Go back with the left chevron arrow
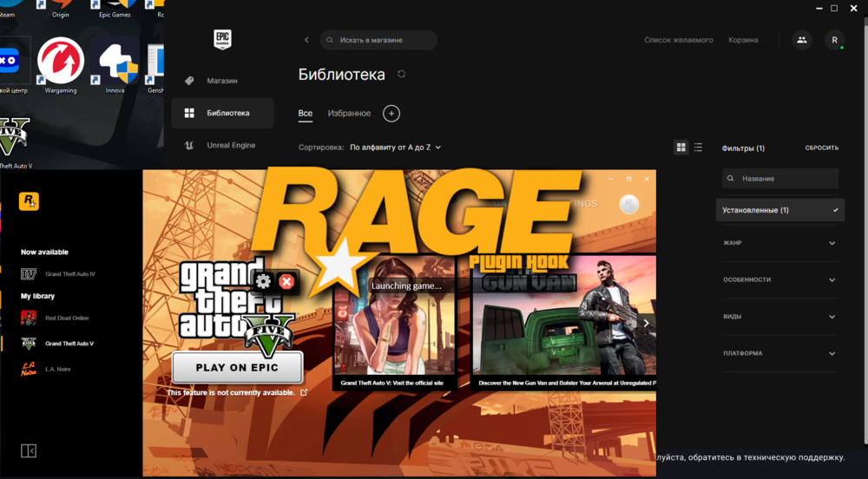The width and height of the screenshot is (868, 479). (306, 40)
